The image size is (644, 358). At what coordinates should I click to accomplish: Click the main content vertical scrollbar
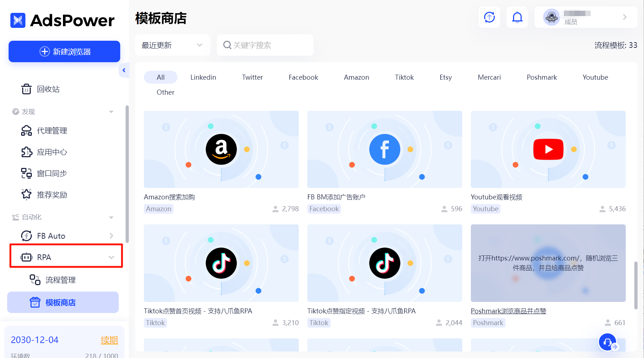(636, 285)
